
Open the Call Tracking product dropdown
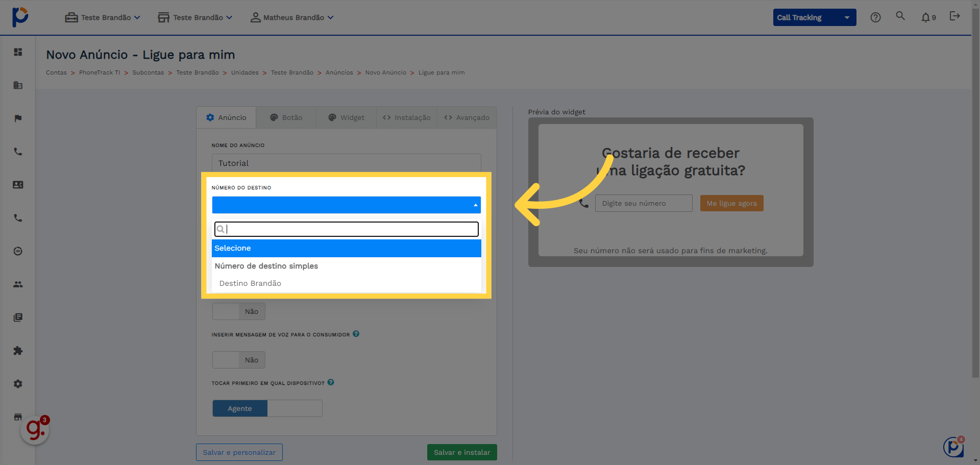[x=815, y=17]
